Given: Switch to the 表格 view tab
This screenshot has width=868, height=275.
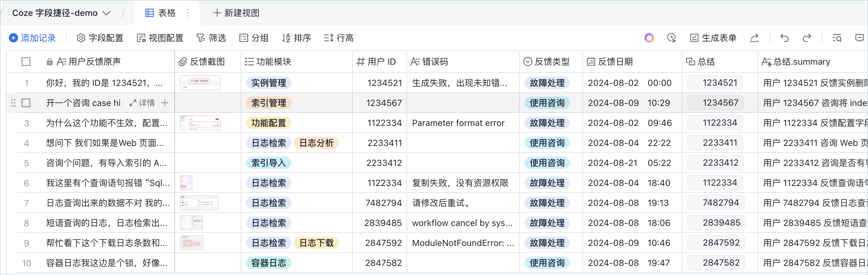Looking at the screenshot, I should click(x=160, y=13).
